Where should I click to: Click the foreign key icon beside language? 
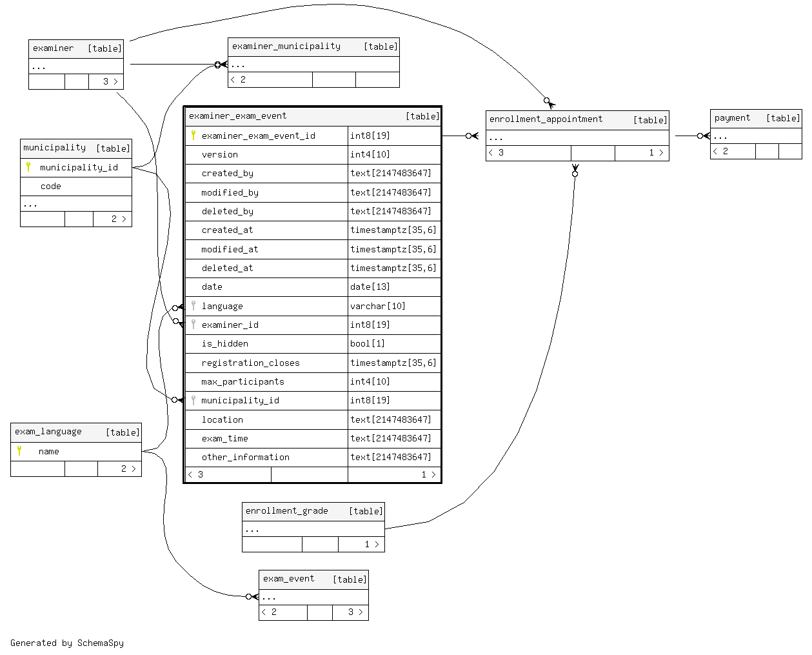pyautogui.click(x=193, y=306)
